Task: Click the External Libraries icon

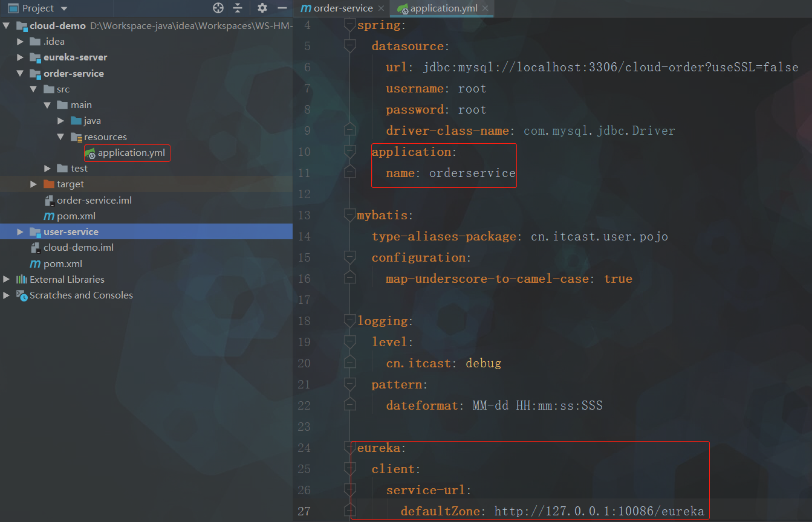Action: (x=22, y=280)
